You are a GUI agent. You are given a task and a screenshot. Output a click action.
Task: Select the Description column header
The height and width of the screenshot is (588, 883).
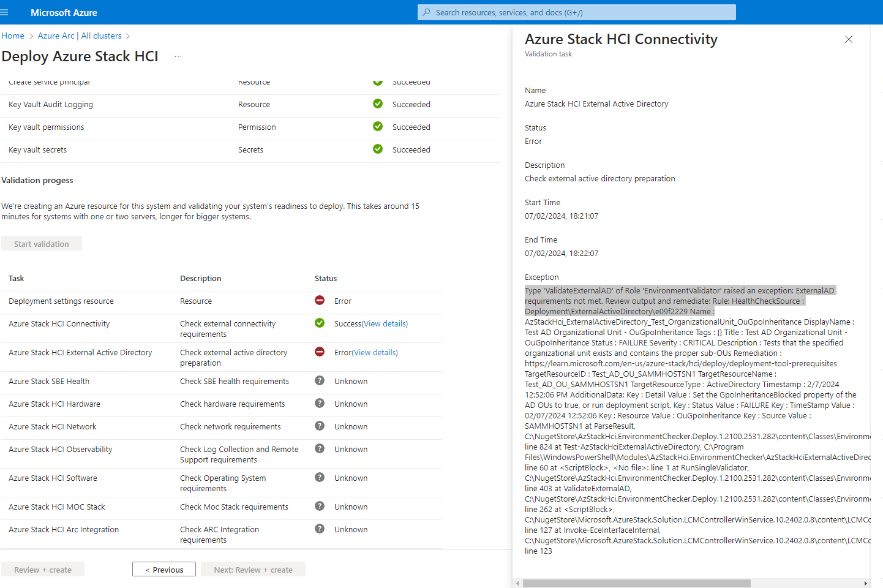click(x=201, y=278)
